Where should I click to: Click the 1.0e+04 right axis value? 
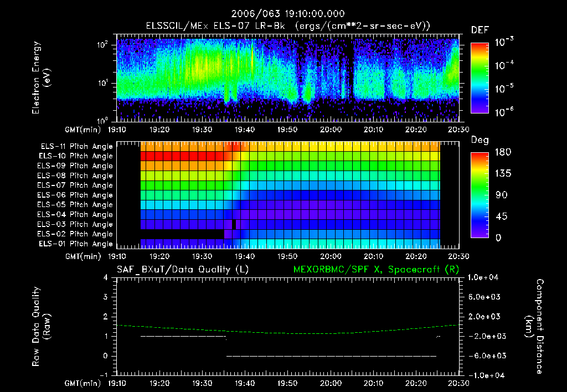pyautogui.click(x=483, y=277)
